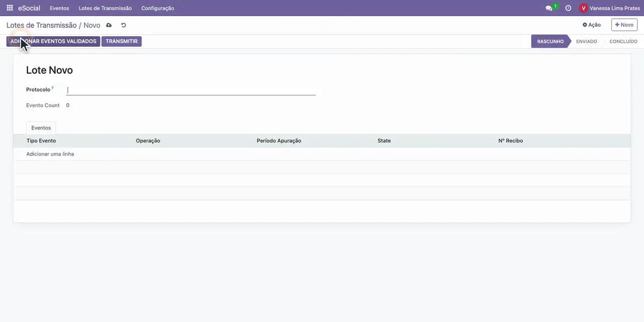644x322 pixels.
Task: Sort by State column header
Action: click(x=384, y=141)
